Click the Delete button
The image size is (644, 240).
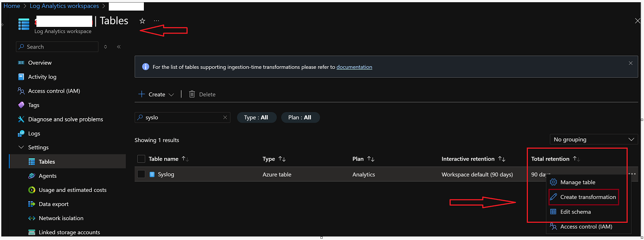(202, 94)
